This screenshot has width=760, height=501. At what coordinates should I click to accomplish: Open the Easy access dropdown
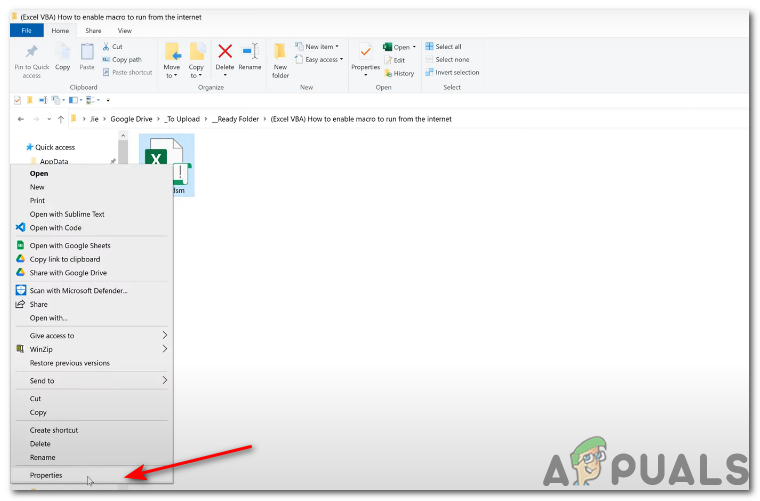319,60
